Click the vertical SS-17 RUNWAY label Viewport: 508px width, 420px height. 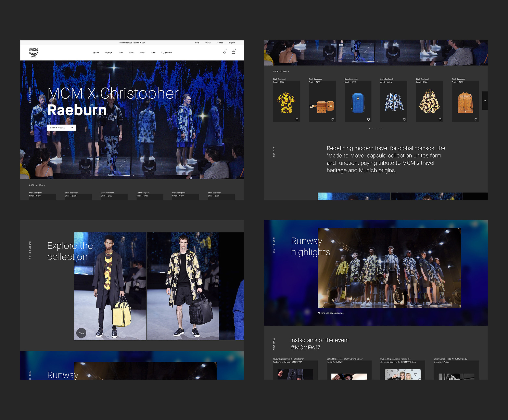click(30, 95)
